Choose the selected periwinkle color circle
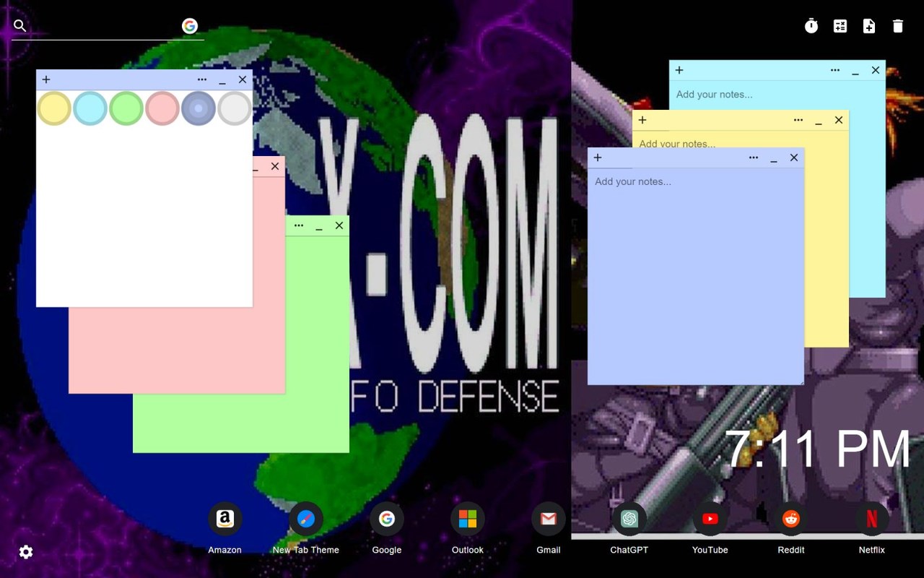This screenshot has height=578, width=924. pos(199,108)
